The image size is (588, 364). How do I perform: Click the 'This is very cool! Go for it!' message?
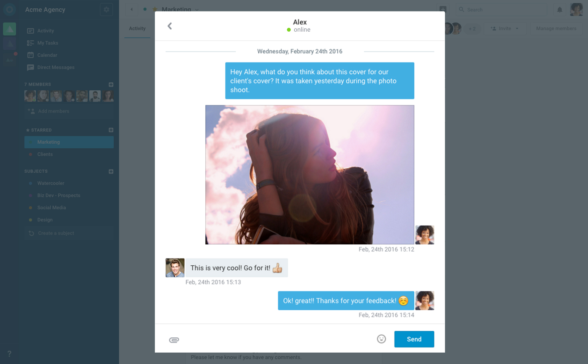click(x=237, y=268)
